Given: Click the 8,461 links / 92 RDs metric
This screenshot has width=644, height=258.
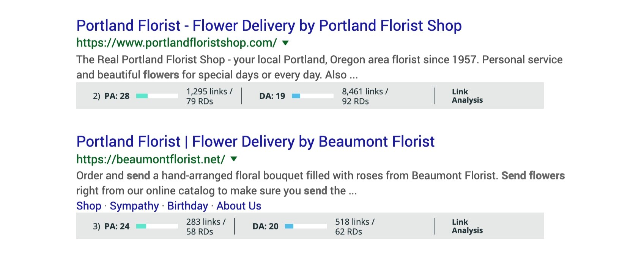Looking at the screenshot, I should (365, 96).
